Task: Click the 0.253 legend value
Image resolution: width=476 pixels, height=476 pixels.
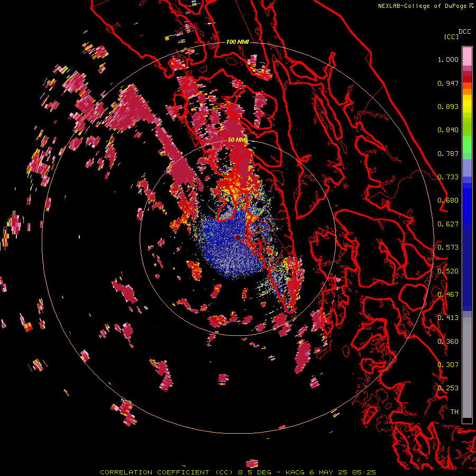Action: pos(448,388)
